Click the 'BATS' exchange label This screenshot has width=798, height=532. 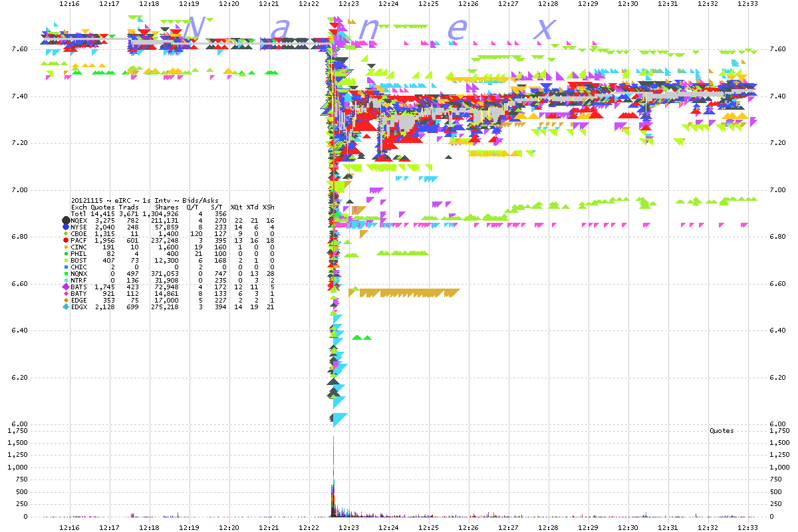[x=78, y=287]
